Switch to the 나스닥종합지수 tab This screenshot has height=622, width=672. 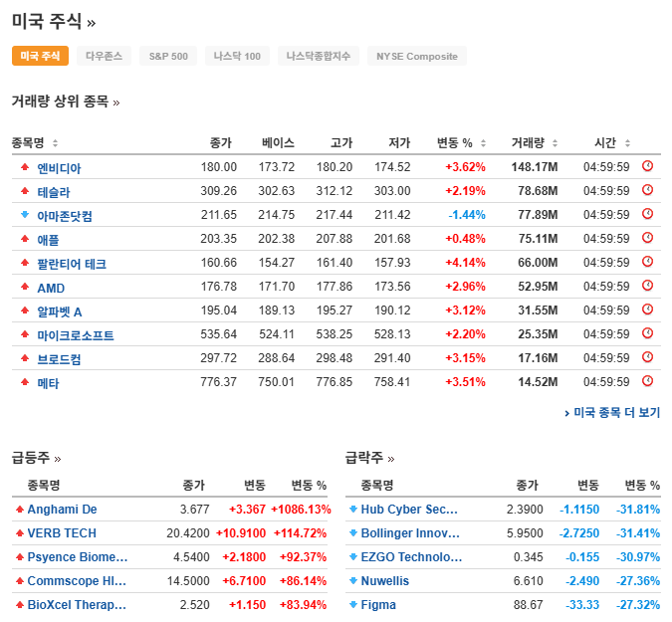pos(318,56)
